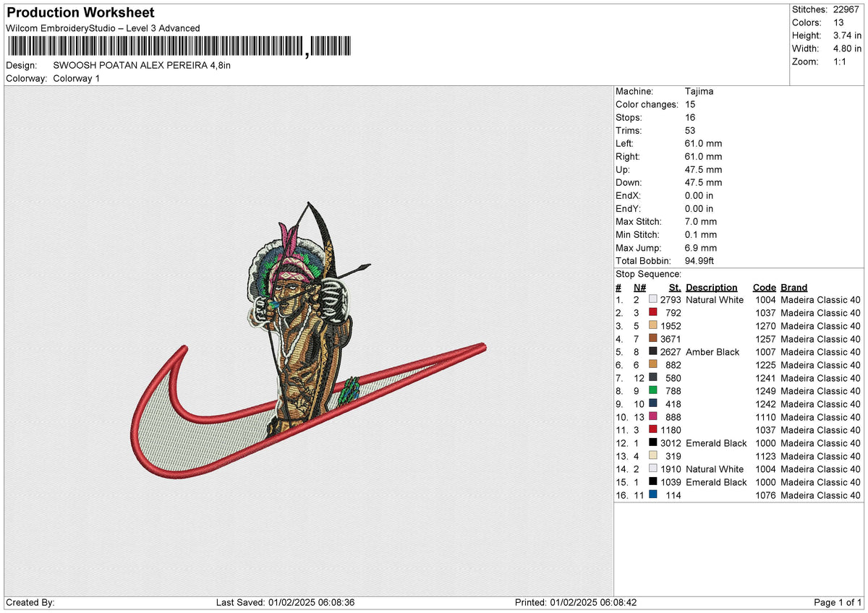Click the 'N#' column header
Viewport: 868px width, 613px height.
pyautogui.click(x=639, y=287)
